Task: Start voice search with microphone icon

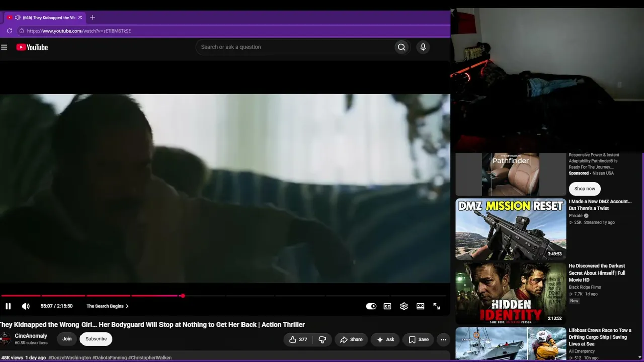Action: (x=423, y=47)
